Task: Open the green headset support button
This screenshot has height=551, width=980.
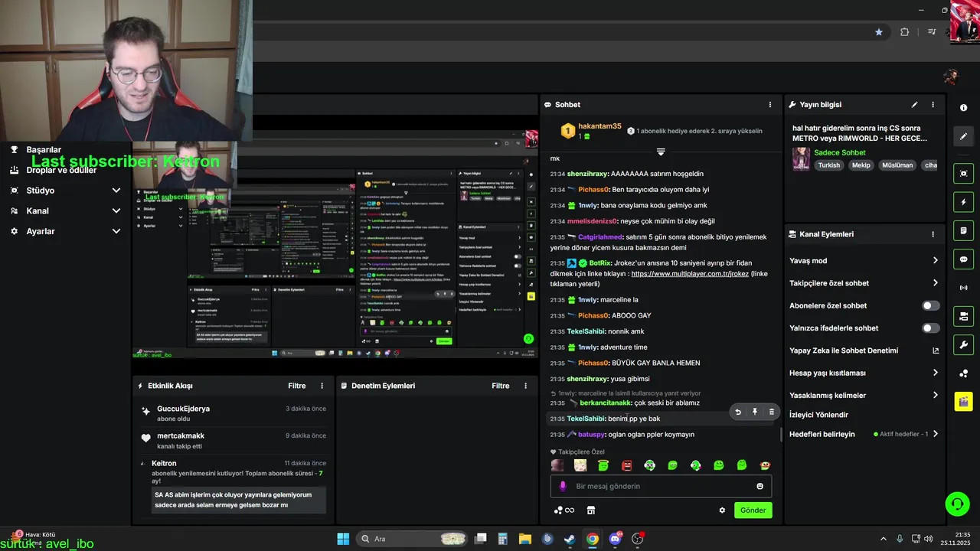Action: pyautogui.click(x=957, y=504)
